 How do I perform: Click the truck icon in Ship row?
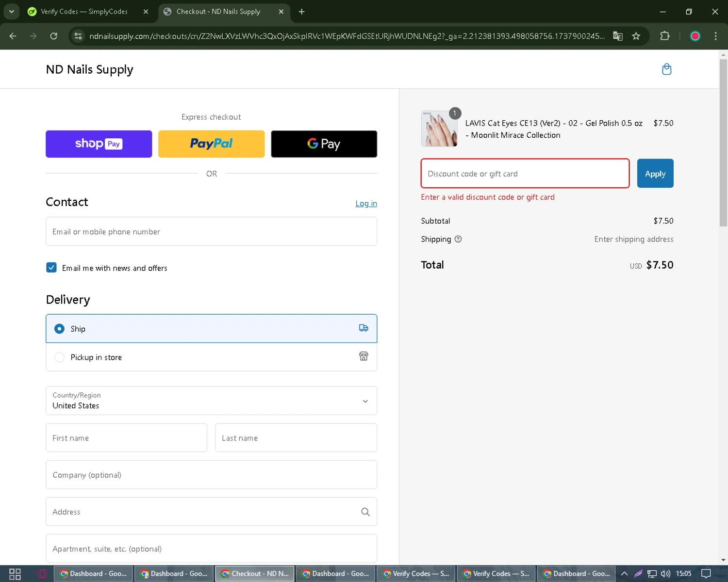(364, 328)
